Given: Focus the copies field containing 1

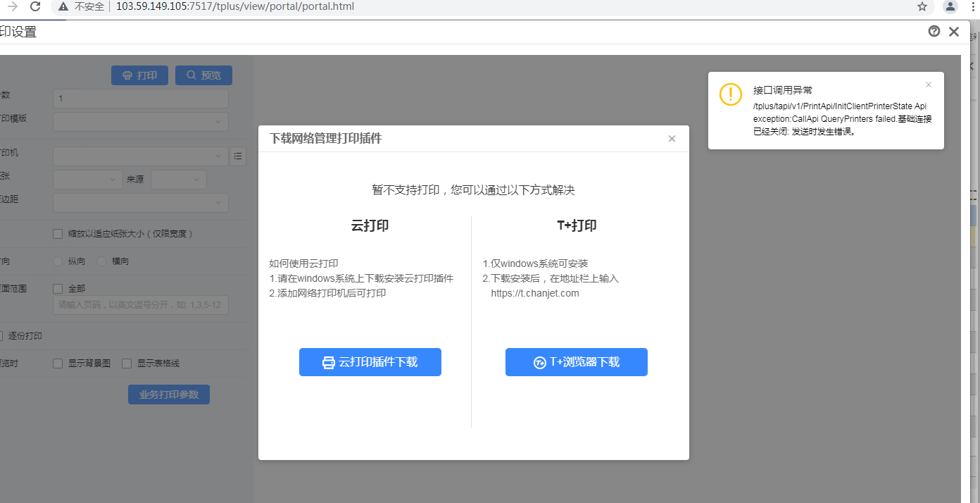Looking at the screenshot, I should click(141, 99).
